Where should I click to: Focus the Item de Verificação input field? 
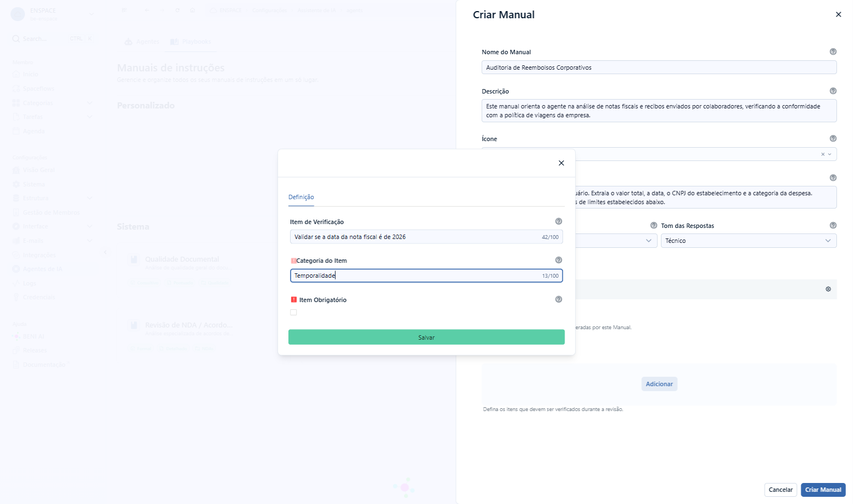(x=426, y=237)
